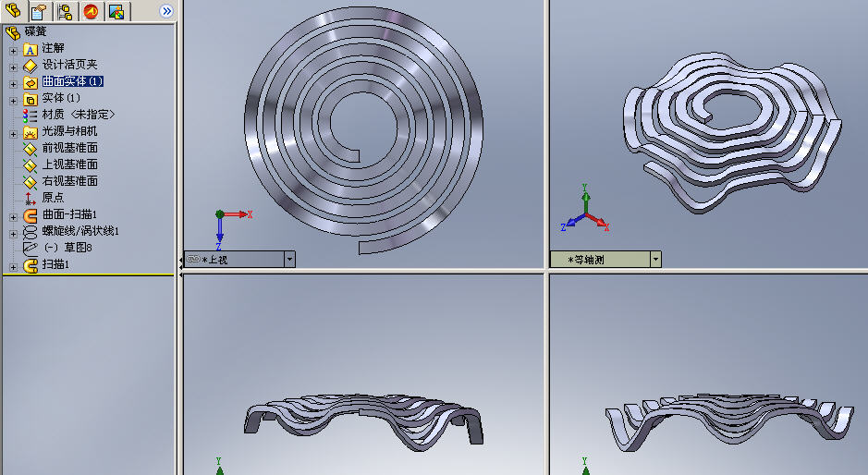Click the *等轴测 view label
The image size is (868, 475).
click(586, 260)
